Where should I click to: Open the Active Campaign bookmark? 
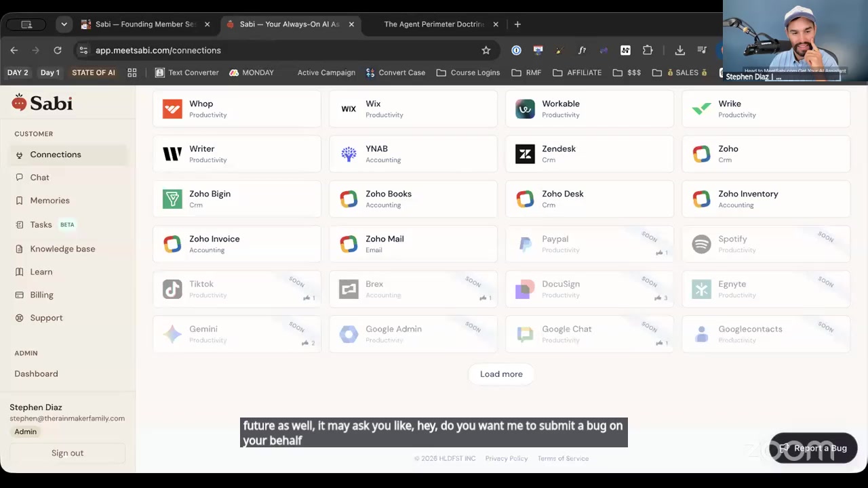[x=326, y=73]
